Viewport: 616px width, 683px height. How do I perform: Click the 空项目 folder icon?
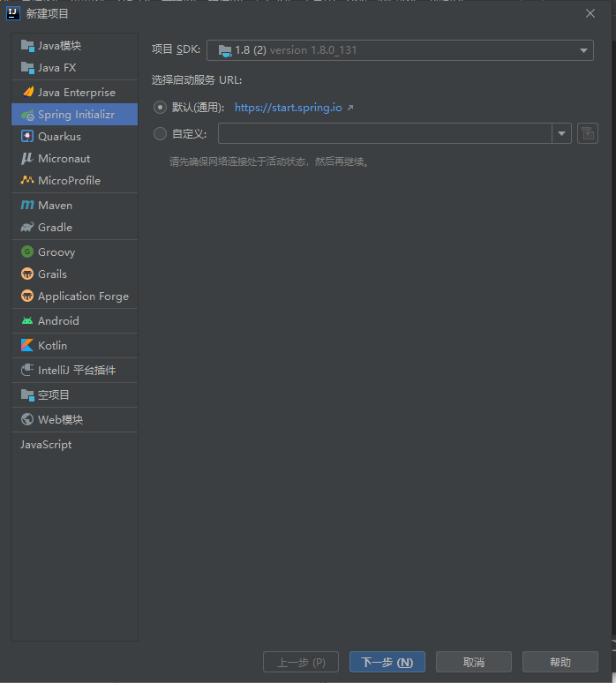coord(27,395)
